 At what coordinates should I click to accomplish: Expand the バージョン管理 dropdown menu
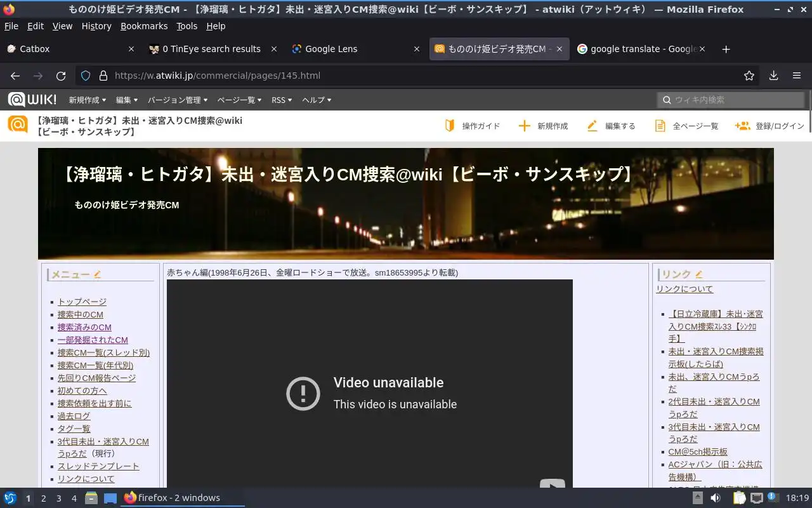coord(178,100)
